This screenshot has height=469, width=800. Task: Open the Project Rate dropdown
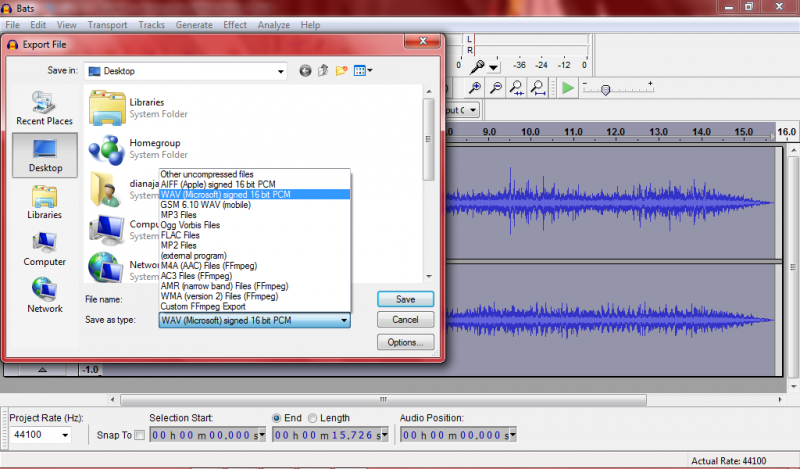66,435
